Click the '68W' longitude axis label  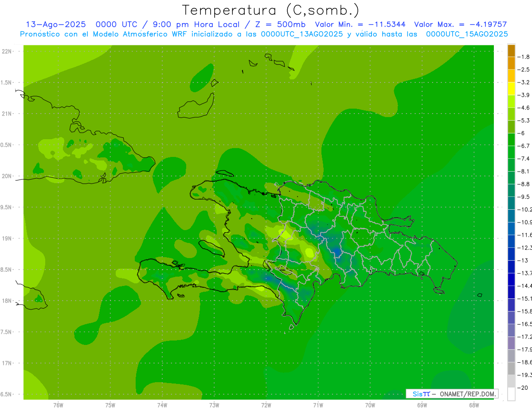474,405
